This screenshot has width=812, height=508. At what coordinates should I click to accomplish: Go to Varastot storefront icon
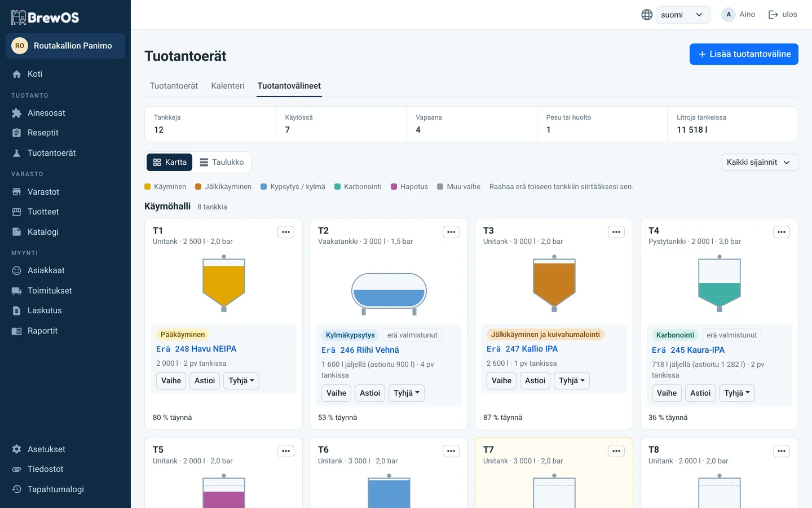tap(17, 192)
